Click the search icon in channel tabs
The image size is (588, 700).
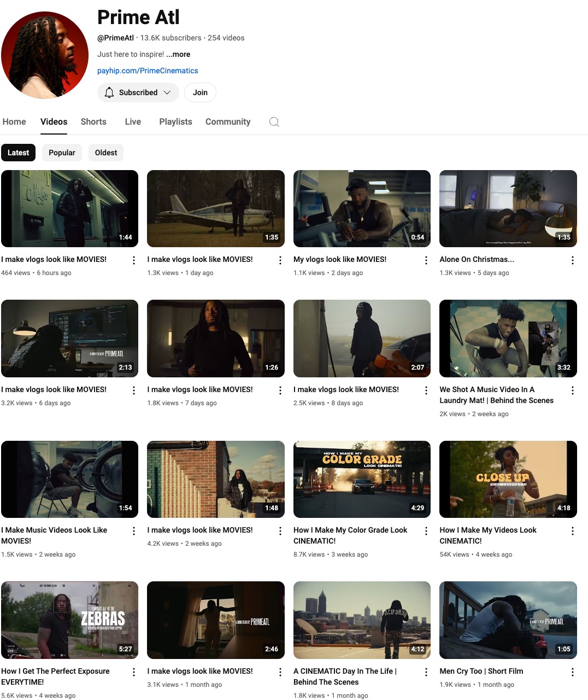[x=274, y=122]
